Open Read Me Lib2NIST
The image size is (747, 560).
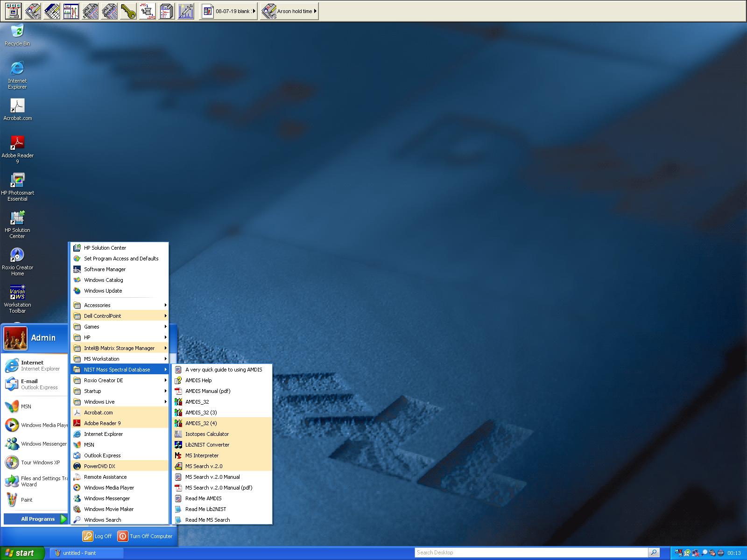tap(222, 509)
